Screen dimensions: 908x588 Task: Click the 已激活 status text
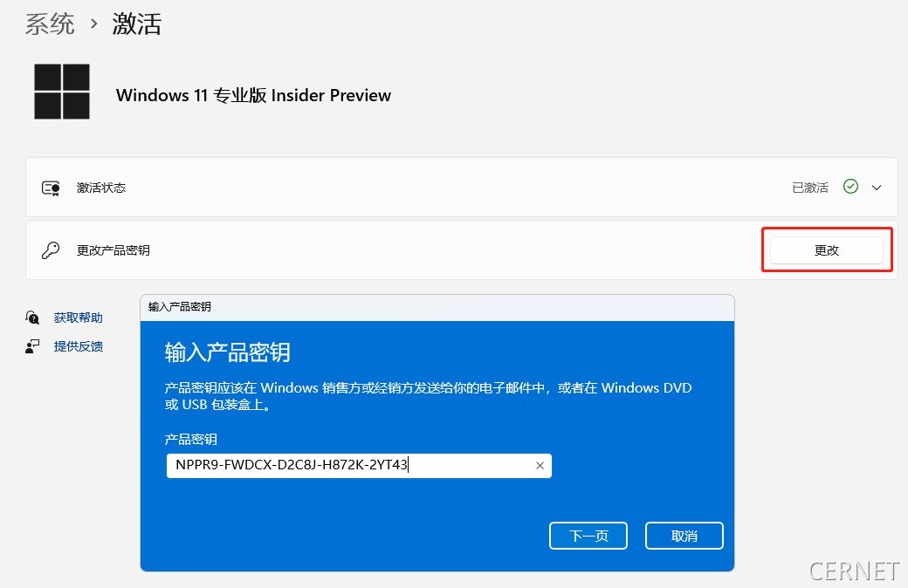810,188
